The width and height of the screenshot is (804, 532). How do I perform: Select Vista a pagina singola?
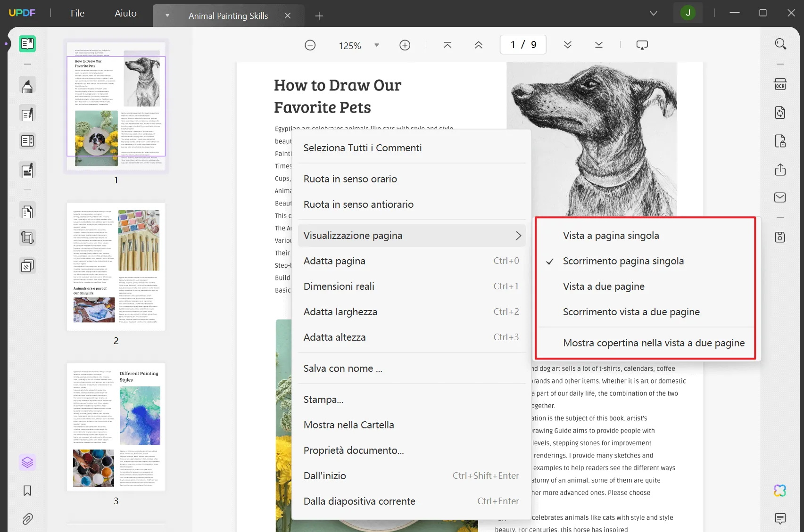click(646, 236)
